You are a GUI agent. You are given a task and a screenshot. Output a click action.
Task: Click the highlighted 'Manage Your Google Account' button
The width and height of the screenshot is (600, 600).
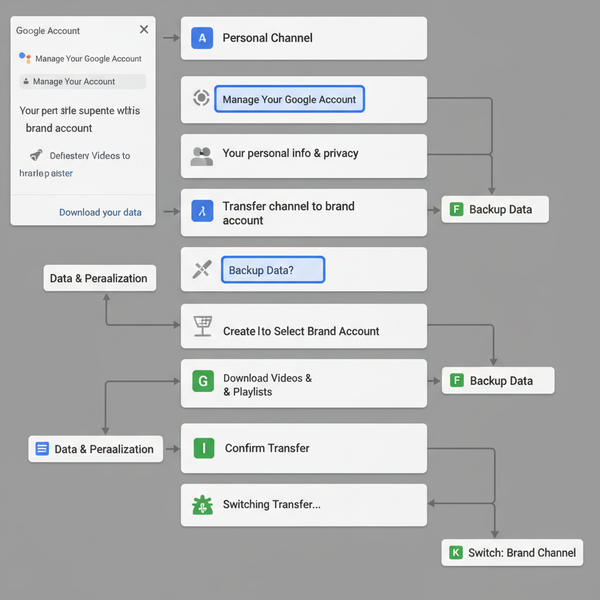289,99
